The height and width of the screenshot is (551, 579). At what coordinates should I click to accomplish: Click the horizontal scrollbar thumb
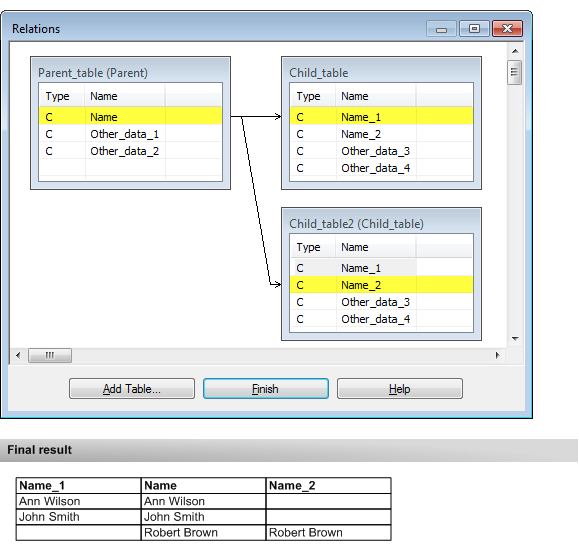(50, 355)
